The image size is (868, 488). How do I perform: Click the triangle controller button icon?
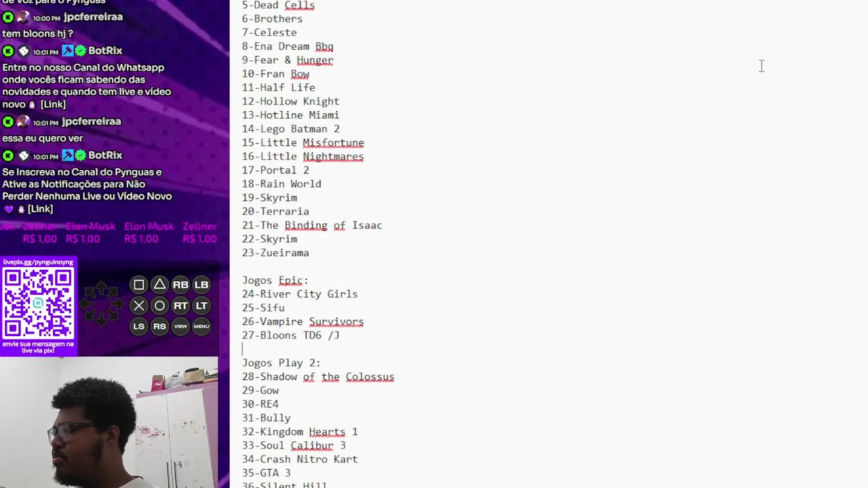point(159,285)
